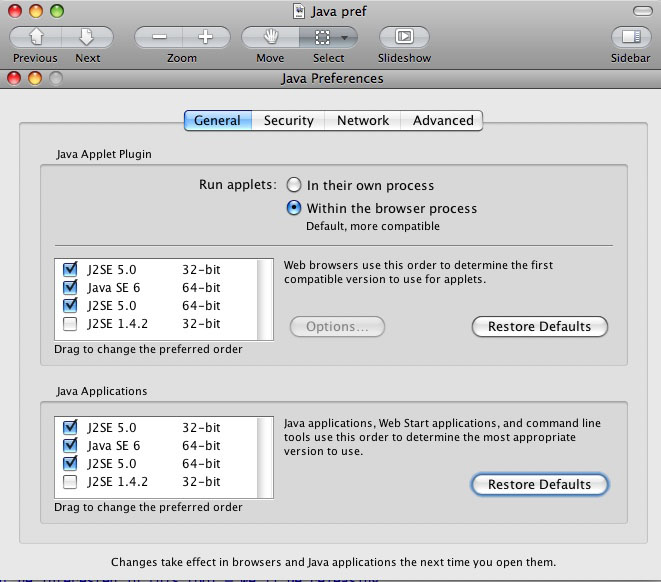Select Java SE 6 row in applications list

(156, 445)
